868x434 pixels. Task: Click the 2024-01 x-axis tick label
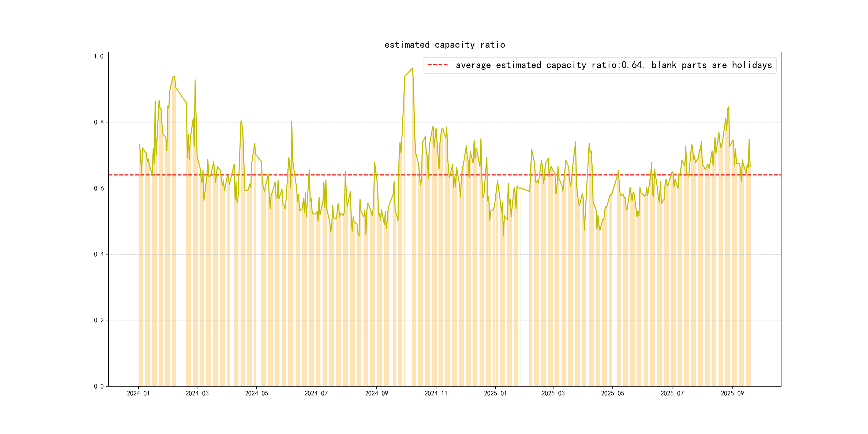coord(138,393)
